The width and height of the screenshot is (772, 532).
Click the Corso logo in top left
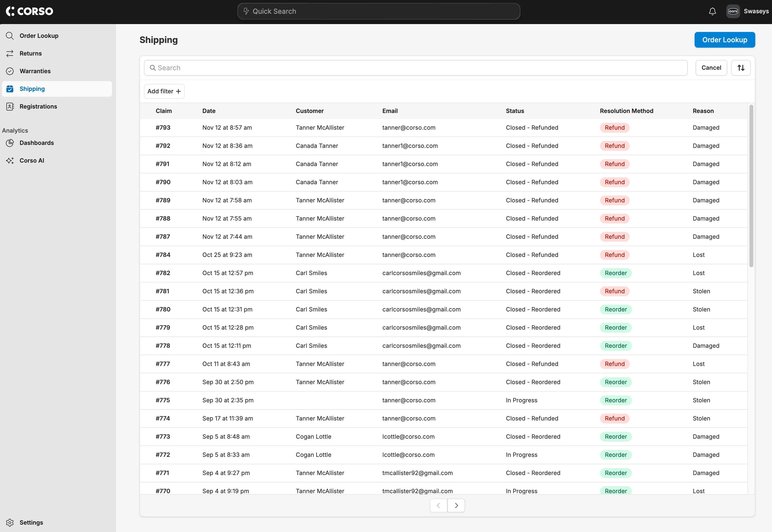coord(30,11)
